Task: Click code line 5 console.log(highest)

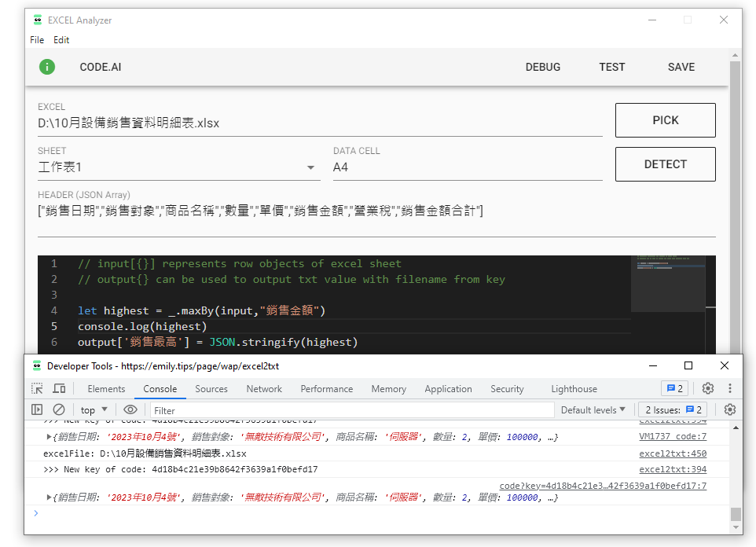Action: (x=142, y=327)
